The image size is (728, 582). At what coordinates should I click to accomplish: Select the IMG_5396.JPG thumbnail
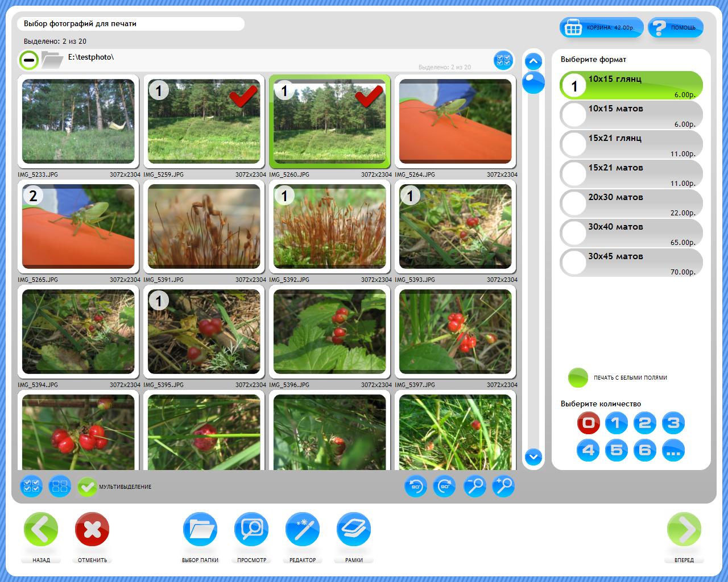(x=330, y=331)
